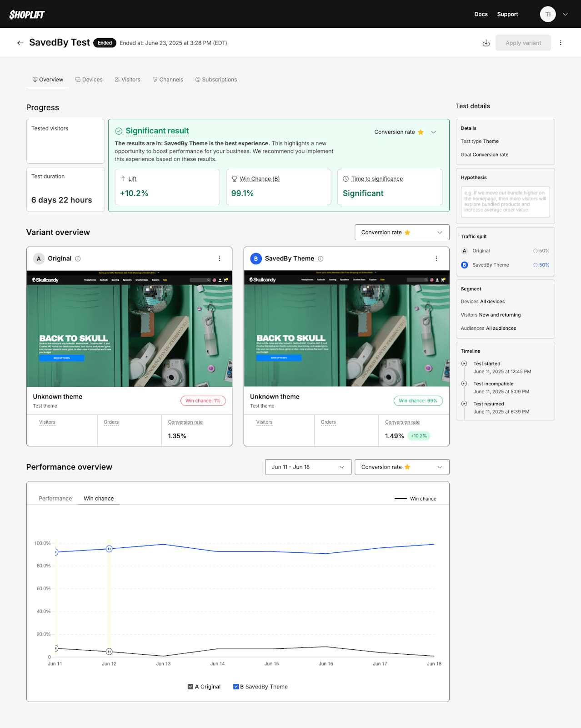This screenshot has width=581, height=728.
Task: Open the three-dot test options menu
Action: 561,43
